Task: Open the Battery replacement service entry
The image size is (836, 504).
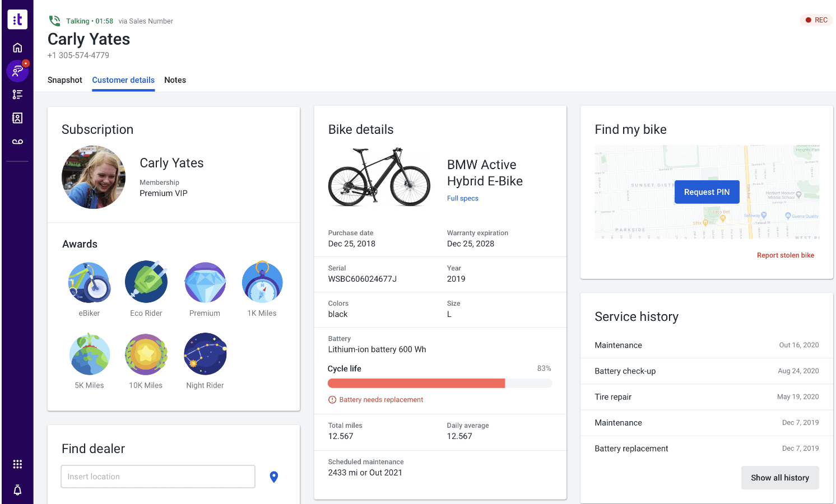Action: pyautogui.click(x=707, y=449)
